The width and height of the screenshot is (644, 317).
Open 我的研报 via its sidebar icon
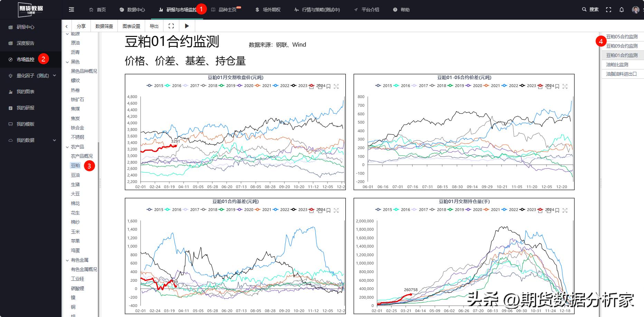tap(10, 108)
